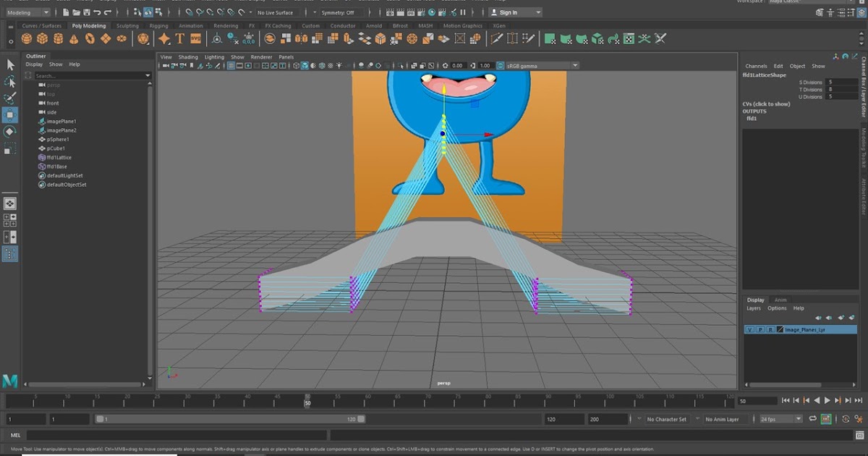Activate the Rotate tool in the left toolbox
868x456 pixels.
click(x=9, y=132)
